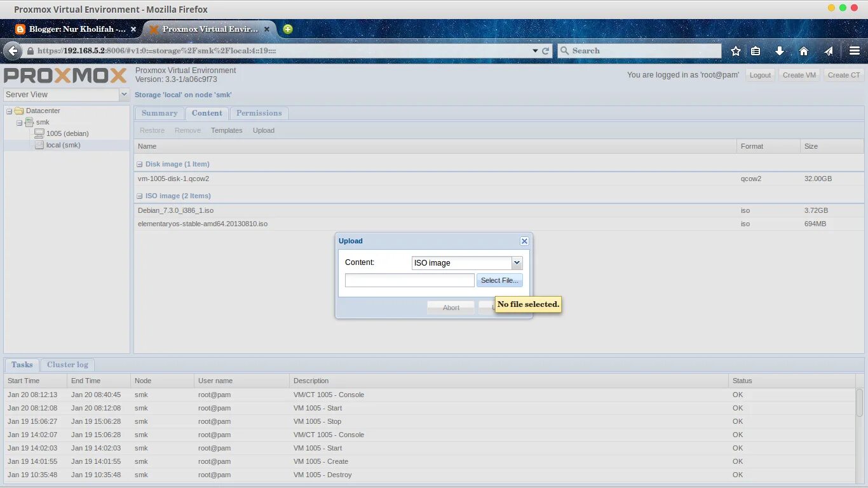Screen dimensions: 868x488
Task: Click the Create CT button
Action: 844,75
